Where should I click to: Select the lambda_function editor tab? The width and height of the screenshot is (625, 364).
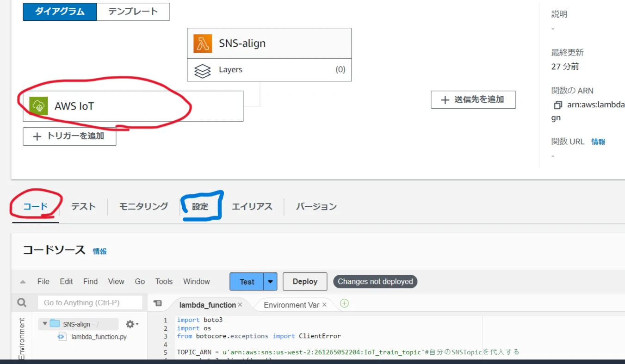[208, 305]
